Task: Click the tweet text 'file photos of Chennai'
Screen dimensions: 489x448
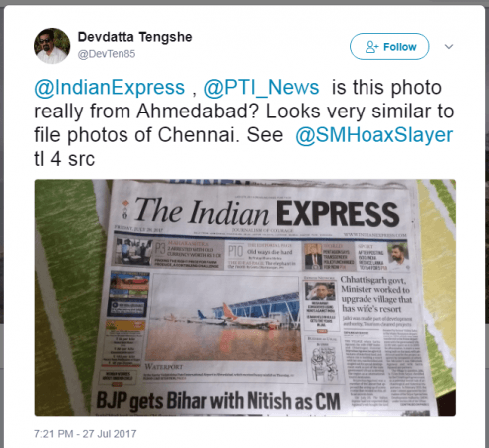Action: [136, 135]
